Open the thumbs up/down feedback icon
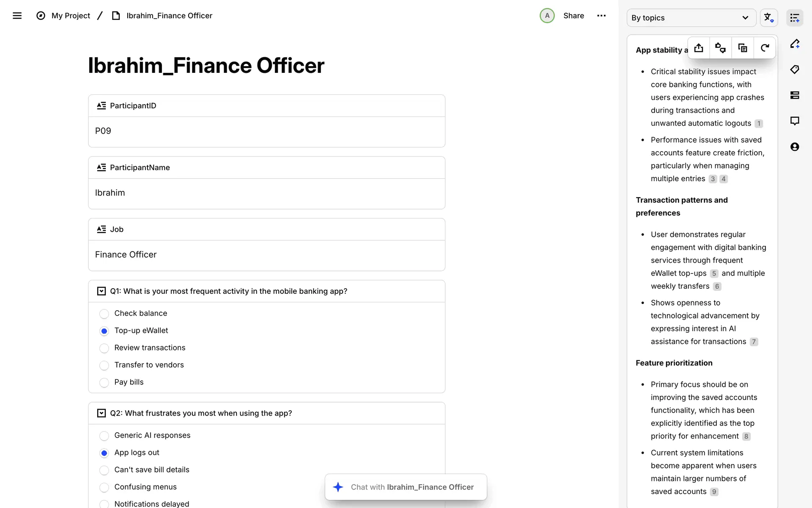This screenshot has width=812, height=508. coord(720,48)
